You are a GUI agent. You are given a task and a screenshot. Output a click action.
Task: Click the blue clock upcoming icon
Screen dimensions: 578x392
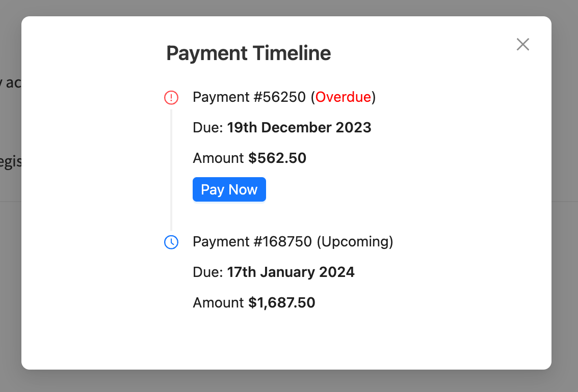171,242
